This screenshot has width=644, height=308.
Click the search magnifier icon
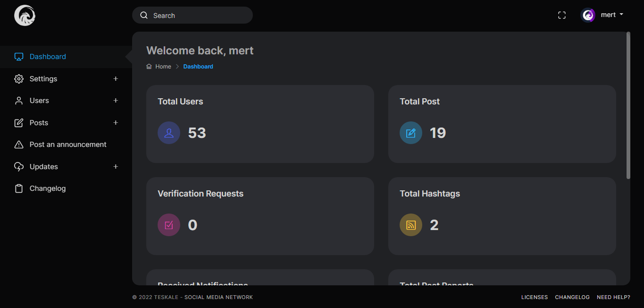[x=144, y=15]
